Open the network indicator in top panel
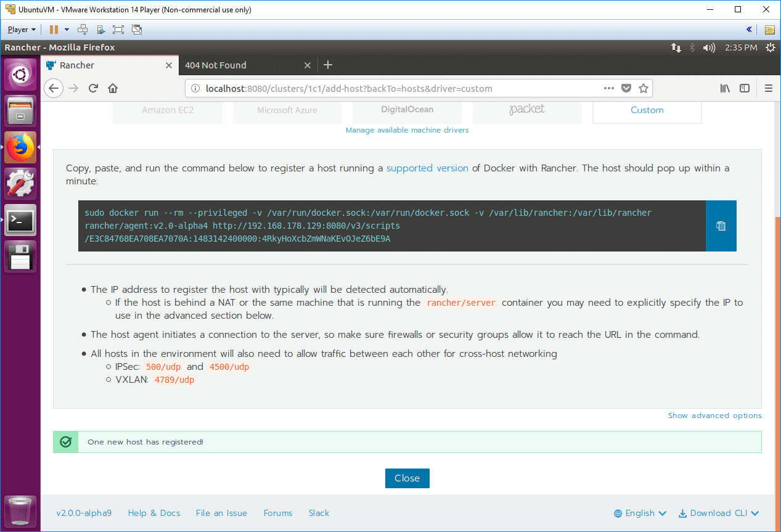This screenshot has width=781, height=532. pos(676,47)
